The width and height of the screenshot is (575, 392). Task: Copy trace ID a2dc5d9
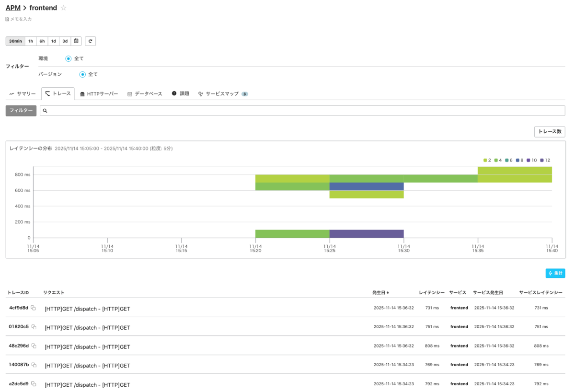(34, 384)
